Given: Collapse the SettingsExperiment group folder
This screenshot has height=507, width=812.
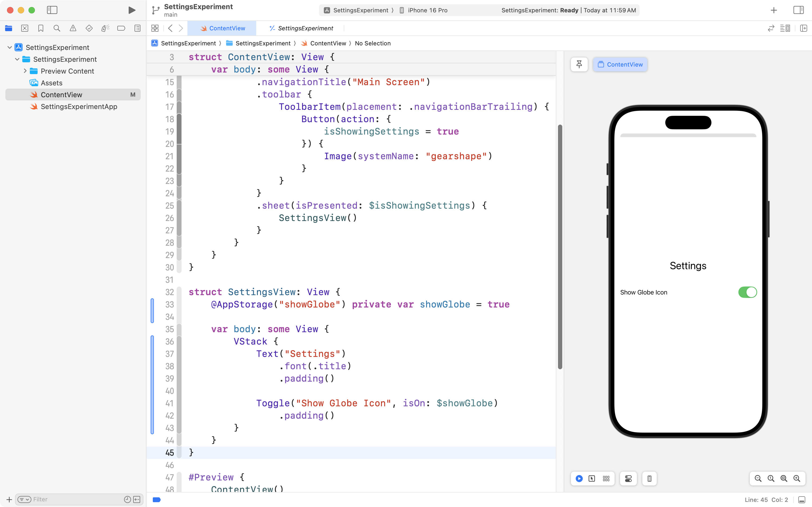Looking at the screenshot, I should pos(17,59).
